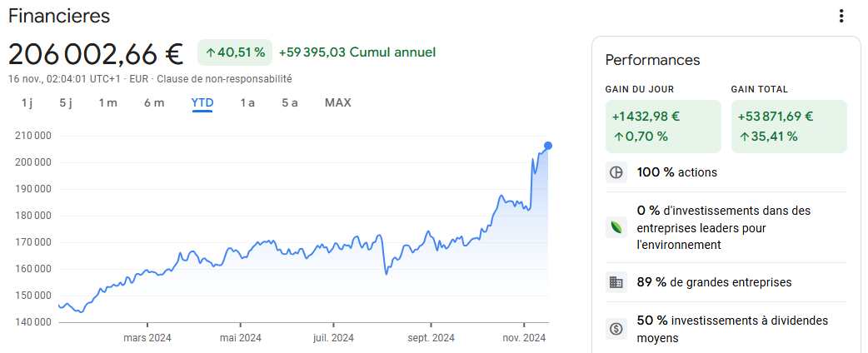
Task: Select the YTD range tab
Action: pos(202,103)
